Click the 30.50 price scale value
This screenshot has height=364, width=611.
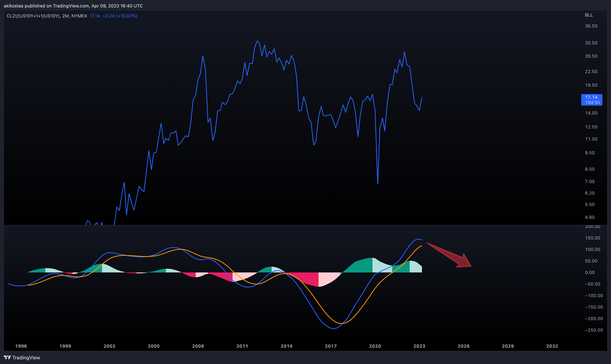coord(591,43)
